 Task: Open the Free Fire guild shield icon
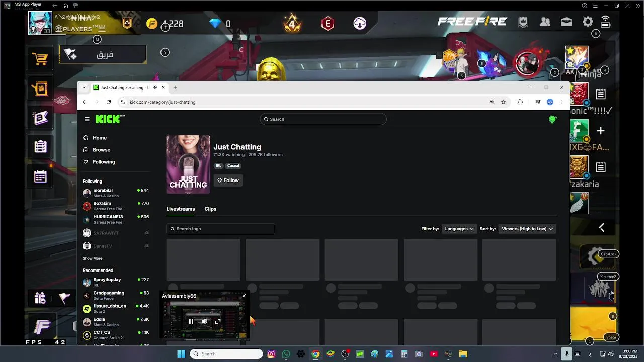tap(523, 22)
